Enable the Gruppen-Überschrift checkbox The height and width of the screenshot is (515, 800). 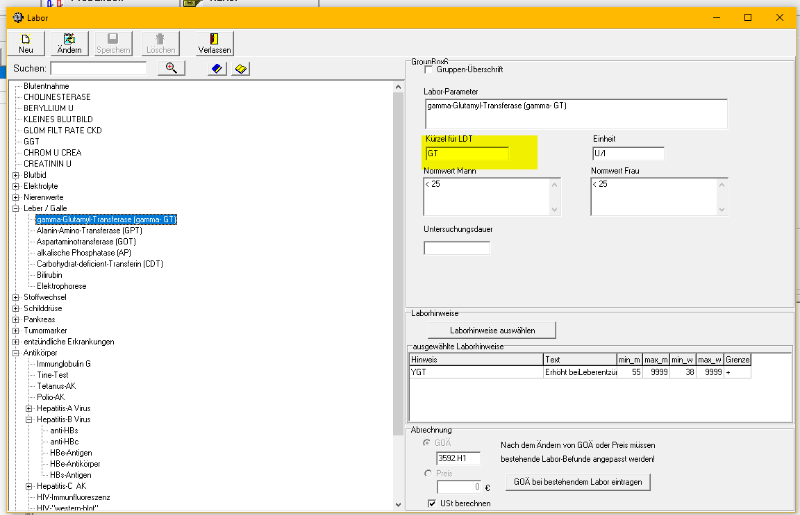coord(430,69)
